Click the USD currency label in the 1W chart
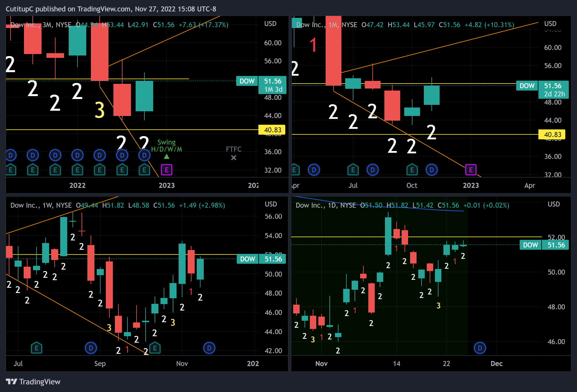This screenshot has height=392, width=577. pos(271,204)
